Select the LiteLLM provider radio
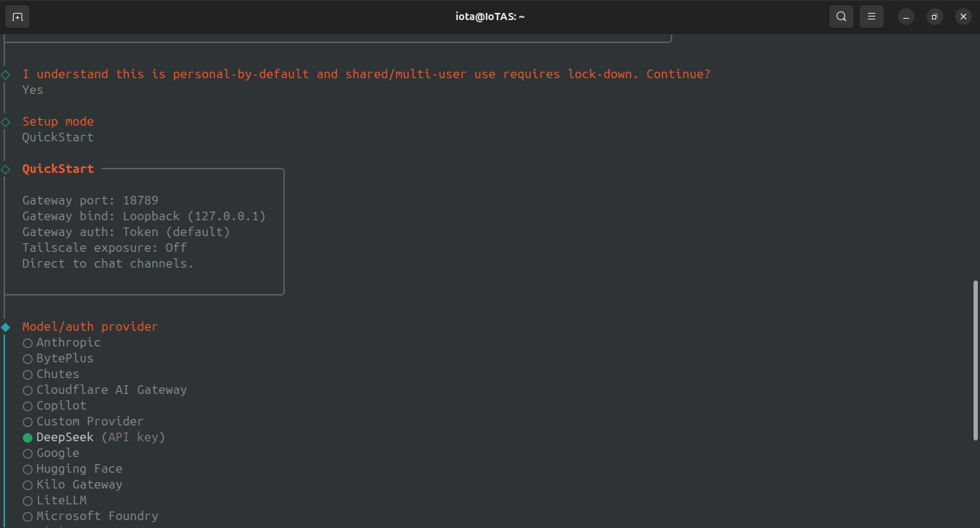 28,501
